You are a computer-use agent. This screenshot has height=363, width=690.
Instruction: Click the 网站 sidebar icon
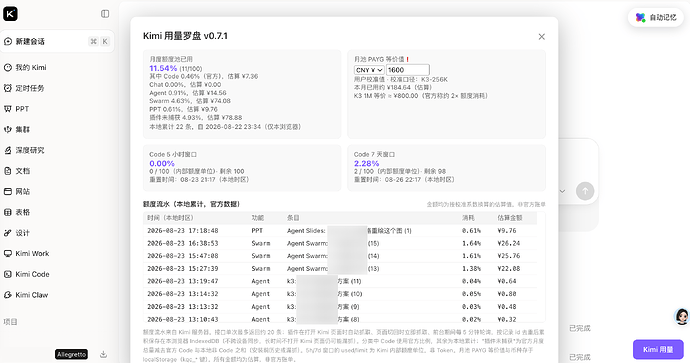point(7,191)
